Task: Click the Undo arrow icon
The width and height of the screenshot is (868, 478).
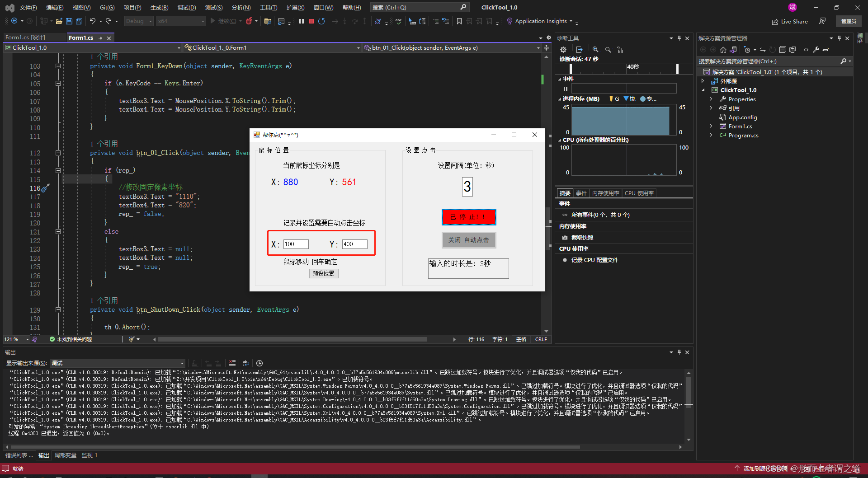Action: tap(93, 21)
